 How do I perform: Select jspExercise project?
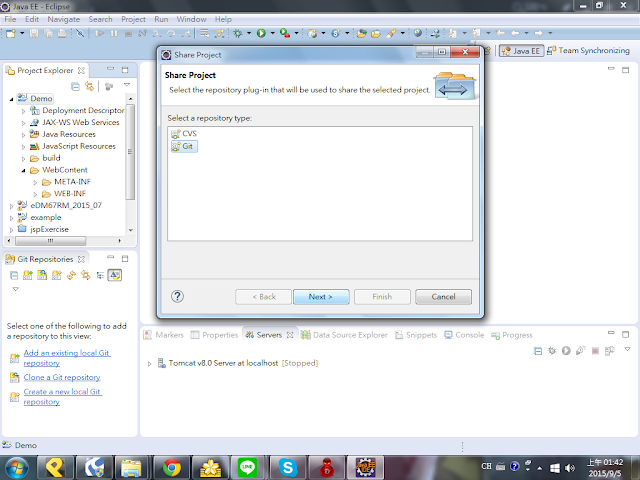pos(43,229)
